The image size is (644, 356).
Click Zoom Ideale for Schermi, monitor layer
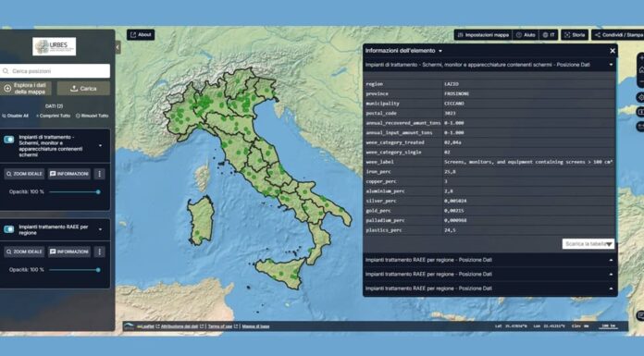click(x=24, y=174)
